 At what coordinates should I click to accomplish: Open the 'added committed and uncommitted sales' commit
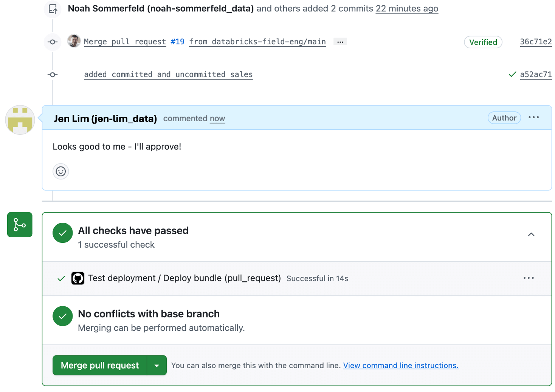pos(168,74)
